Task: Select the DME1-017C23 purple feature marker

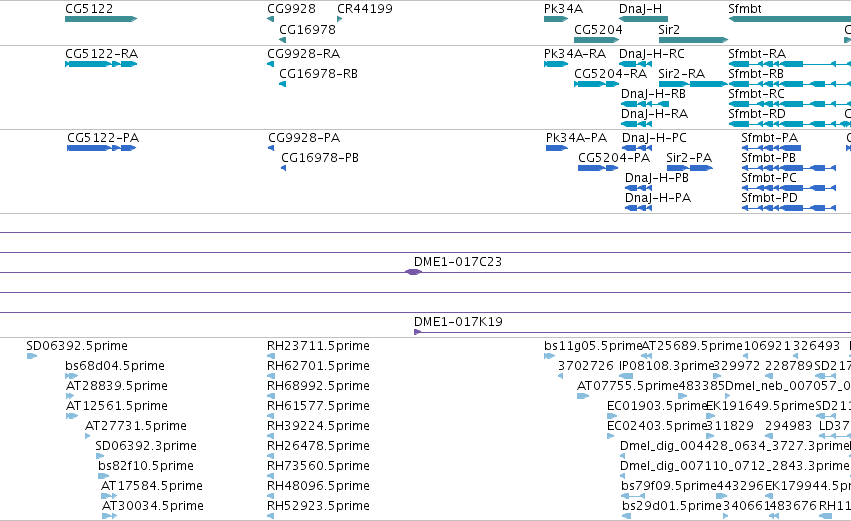Action: click(x=414, y=272)
